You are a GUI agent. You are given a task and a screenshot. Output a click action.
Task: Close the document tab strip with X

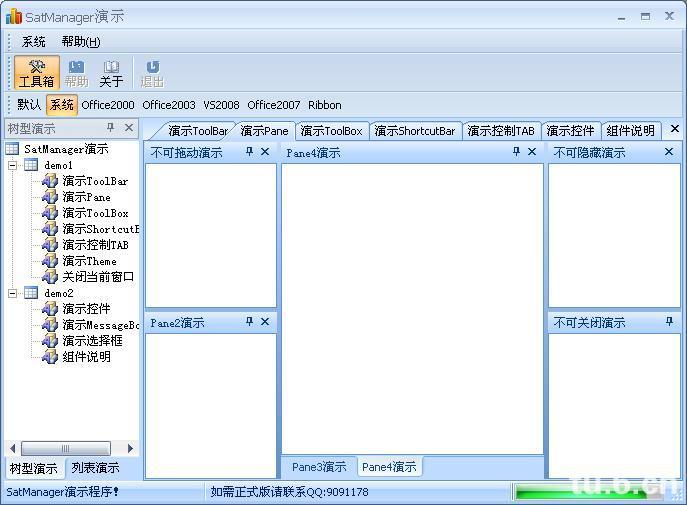click(x=675, y=129)
